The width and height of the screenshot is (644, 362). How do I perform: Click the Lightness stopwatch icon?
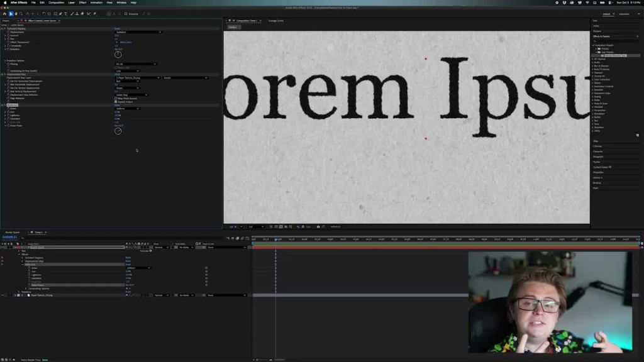8,116
